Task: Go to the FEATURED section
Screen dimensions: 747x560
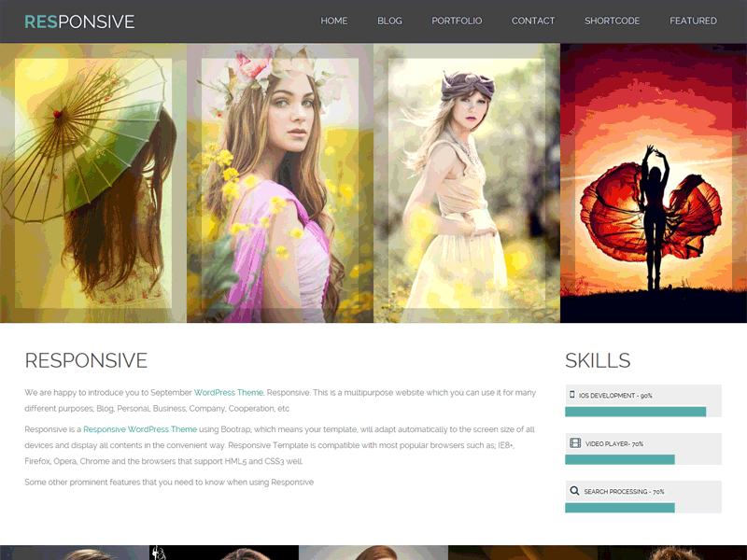Action: [694, 20]
